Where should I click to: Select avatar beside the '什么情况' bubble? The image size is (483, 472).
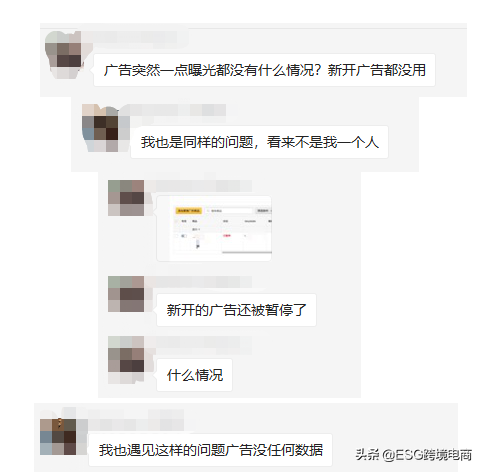[126, 359]
